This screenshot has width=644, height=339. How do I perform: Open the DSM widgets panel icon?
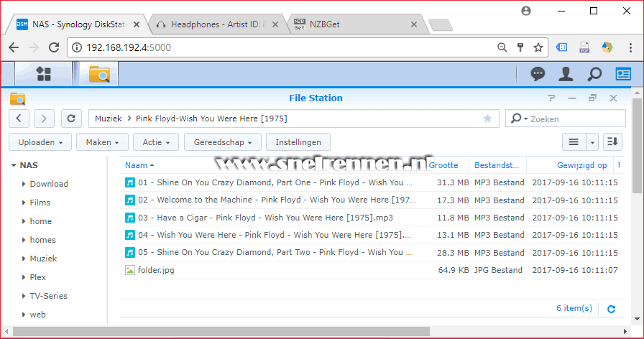(x=623, y=74)
